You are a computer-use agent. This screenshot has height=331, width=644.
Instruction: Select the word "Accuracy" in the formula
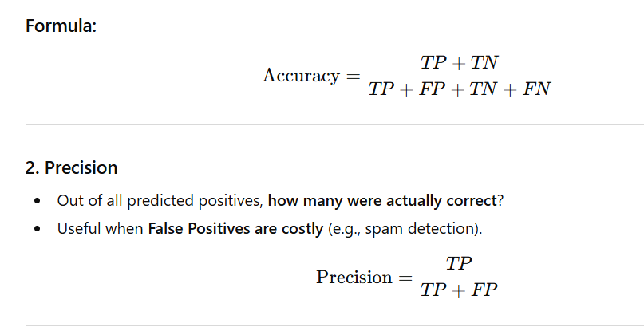(301, 76)
